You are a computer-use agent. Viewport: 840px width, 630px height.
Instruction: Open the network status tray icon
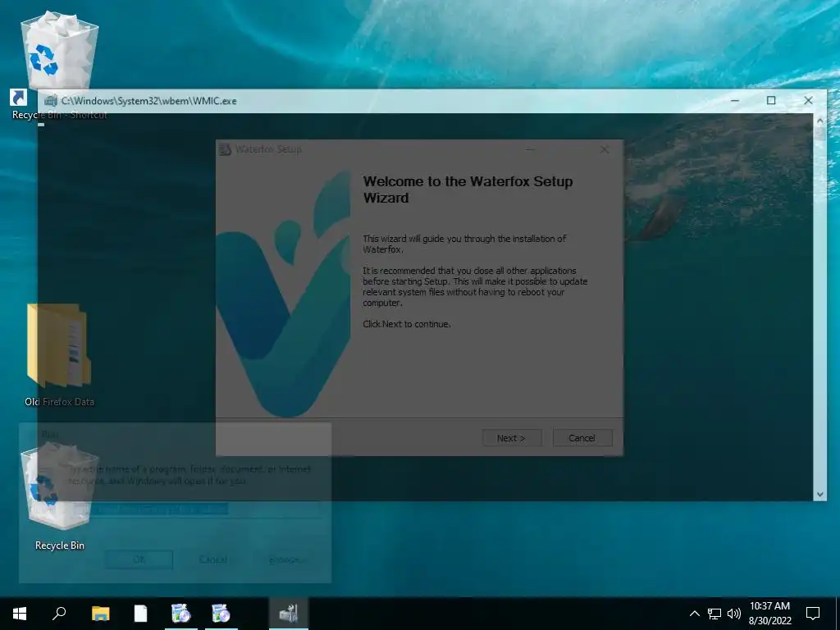pyautogui.click(x=714, y=614)
